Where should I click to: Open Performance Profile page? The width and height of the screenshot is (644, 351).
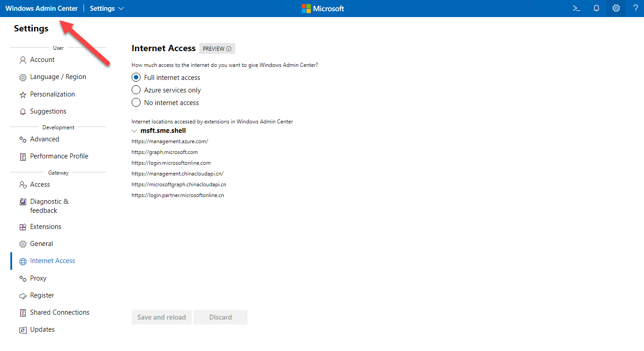click(x=58, y=156)
